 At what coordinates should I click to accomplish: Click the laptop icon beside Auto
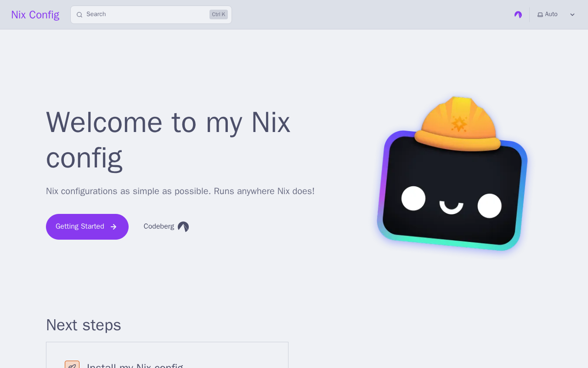(540, 15)
